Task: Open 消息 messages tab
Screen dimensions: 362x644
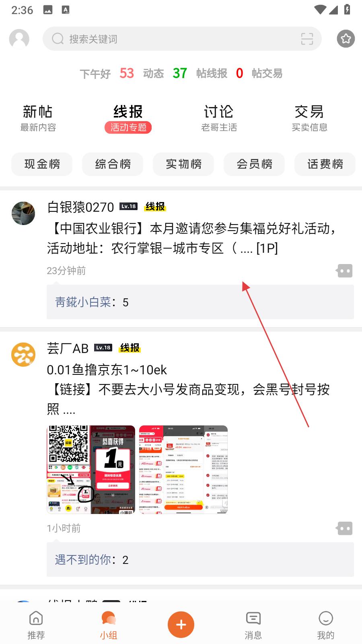Action: point(253,625)
